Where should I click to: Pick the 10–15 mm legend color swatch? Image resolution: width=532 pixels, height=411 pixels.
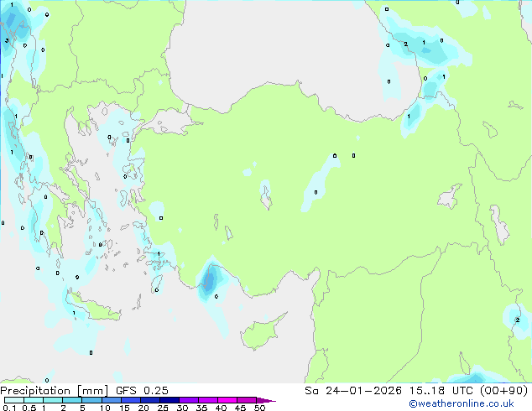111,400
